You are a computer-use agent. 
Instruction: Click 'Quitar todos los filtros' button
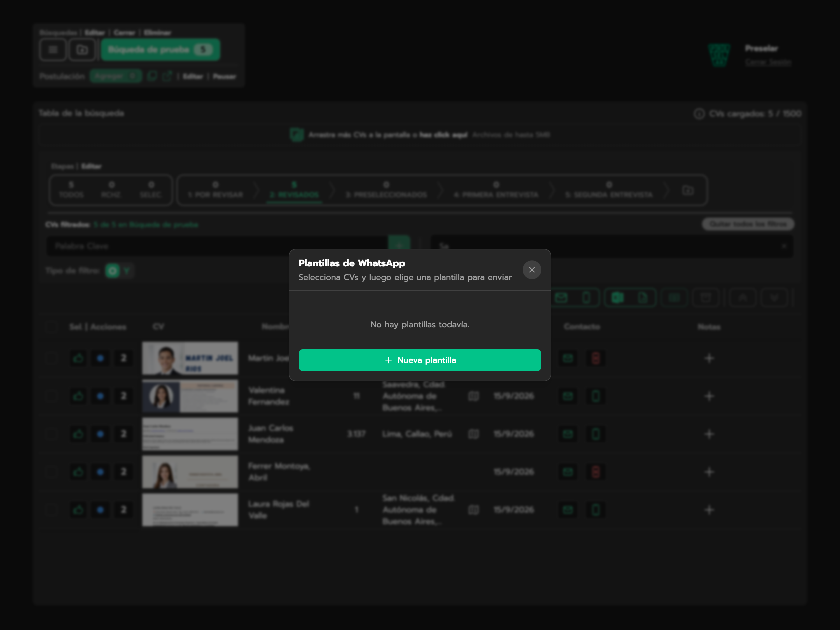(x=748, y=224)
